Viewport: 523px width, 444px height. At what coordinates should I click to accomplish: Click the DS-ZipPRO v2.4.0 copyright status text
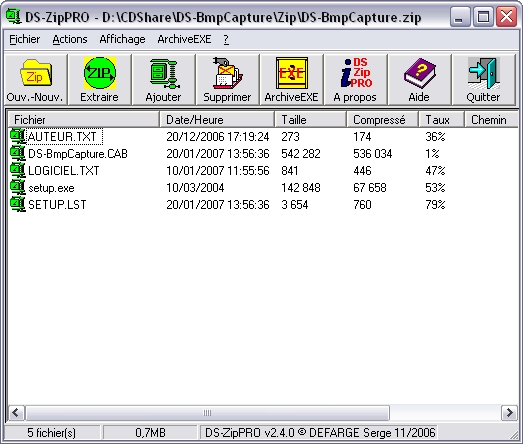coord(320,433)
